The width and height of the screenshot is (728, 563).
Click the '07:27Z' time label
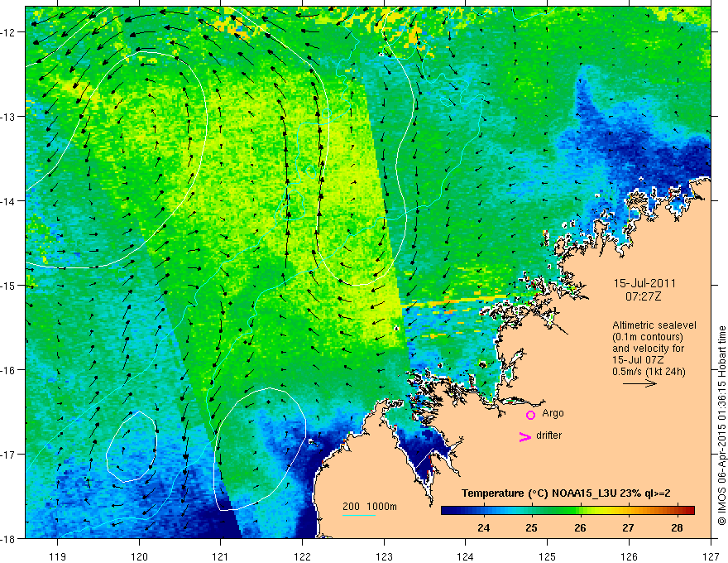643,296
